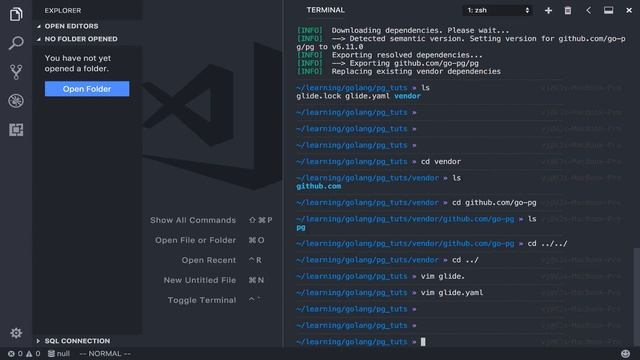Click the left chevron in terminal panel

click(x=588, y=10)
